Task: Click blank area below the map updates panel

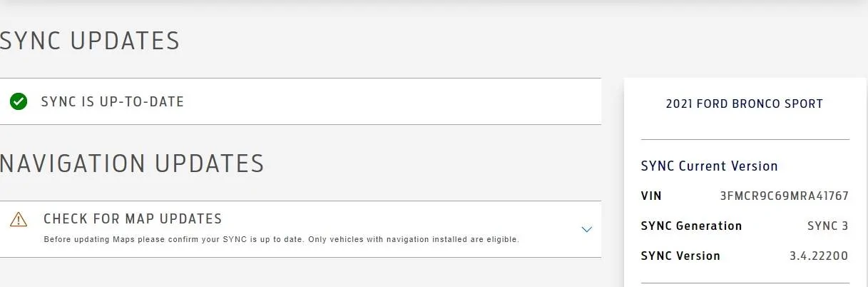Action: coord(300,273)
